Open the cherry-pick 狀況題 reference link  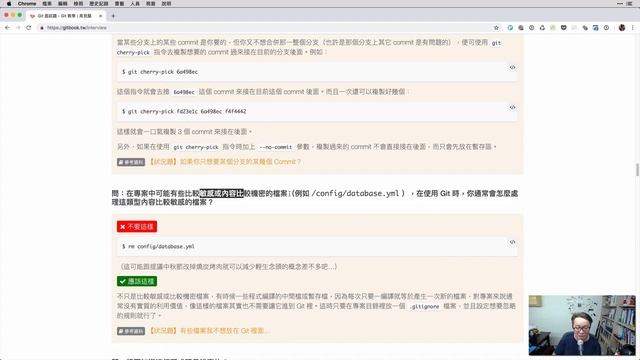(x=224, y=162)
